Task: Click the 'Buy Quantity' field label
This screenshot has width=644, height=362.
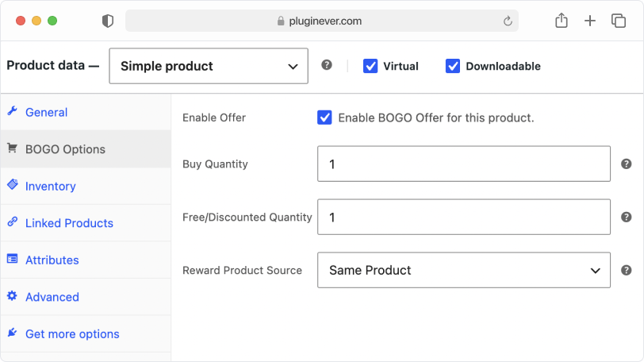Action: (x=215, y=164)
